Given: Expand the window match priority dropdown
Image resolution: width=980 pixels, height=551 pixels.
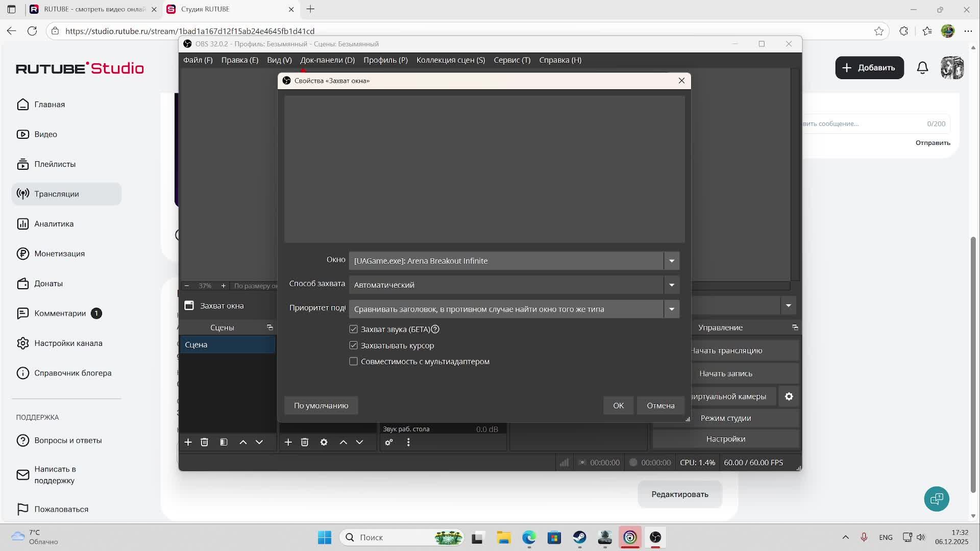Looking at the screenshot, I should coord(672,309).
